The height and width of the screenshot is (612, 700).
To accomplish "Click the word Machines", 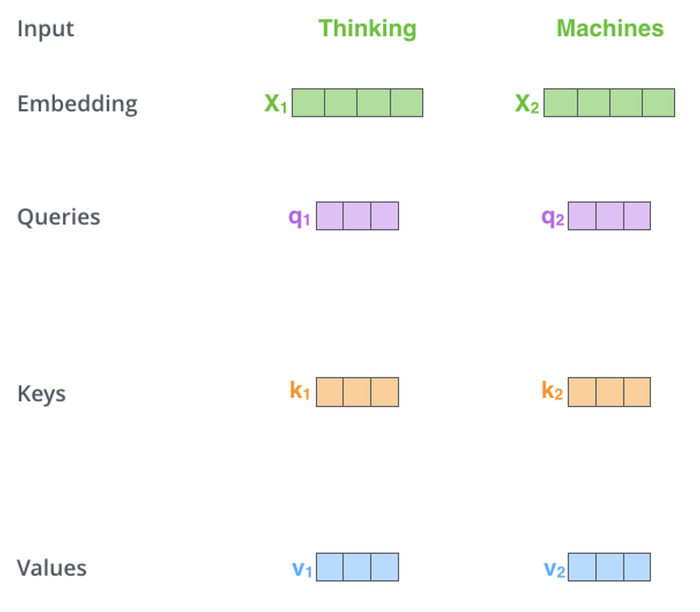I will [x=610, y=28].
